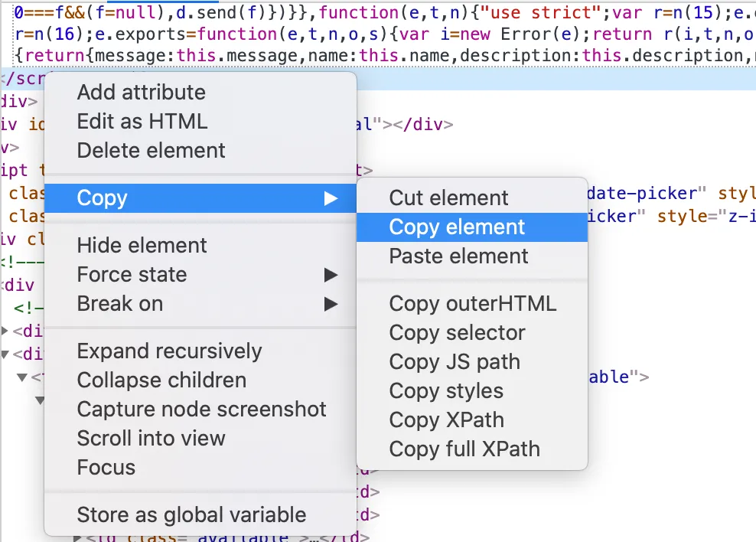Collapse the expanded div node below the collapsed div
Viewport: 756px width, 542px height.
pos(5,354)
